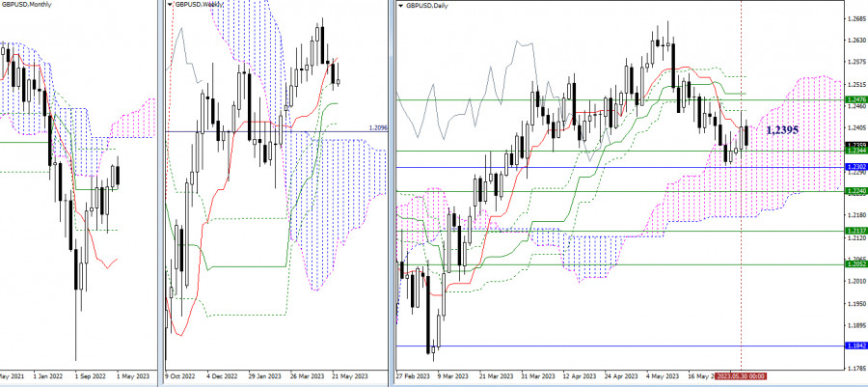The height and width of the screenshot is (387, 868).
Task: Select the GBPUSD,Daily chart title
Action: (x=427, y=6)
